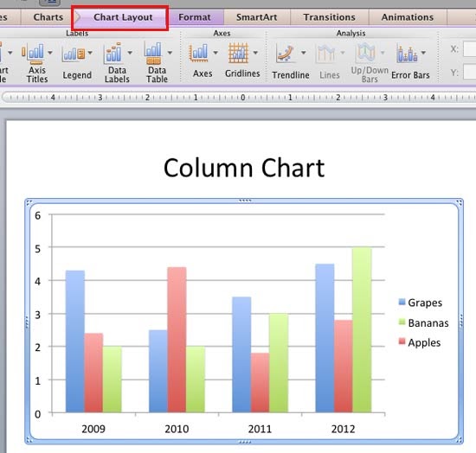Click the red Apples legend color swatch
This screenshot has height=453, width=476.
402,341
